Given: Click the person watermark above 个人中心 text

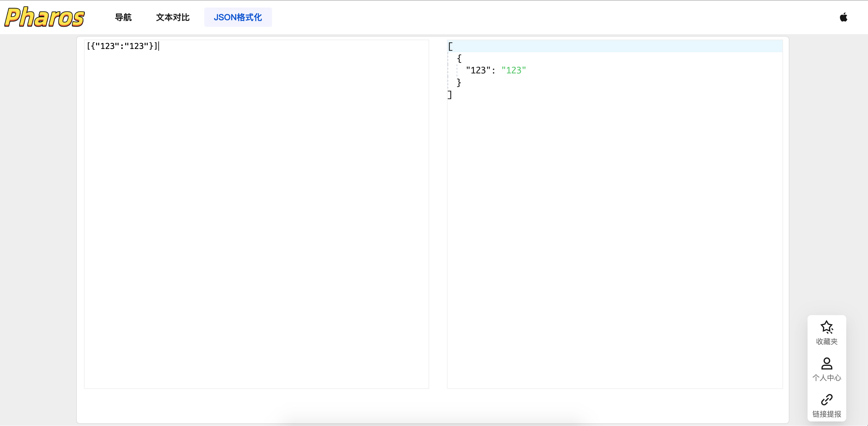Looking at the screenshot, I should click(x=205, y=365).
